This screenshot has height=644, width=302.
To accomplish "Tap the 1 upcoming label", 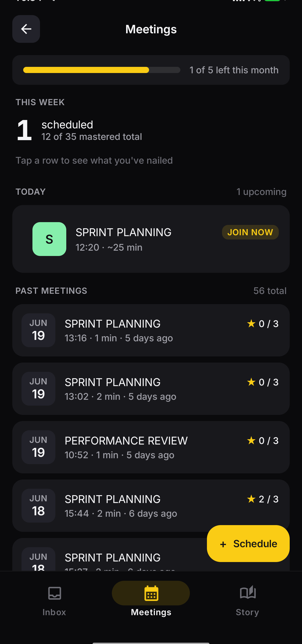I will [261, 192].
